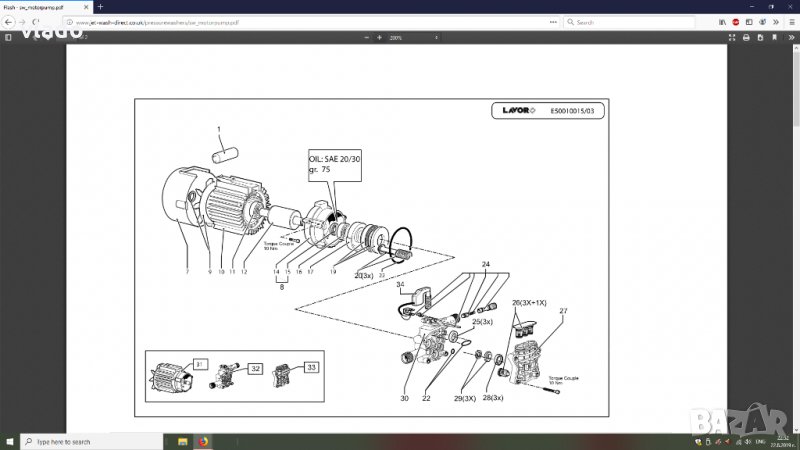Download the PDF file
This screenshot has height=450, width=800.
(x=760, y=37)
